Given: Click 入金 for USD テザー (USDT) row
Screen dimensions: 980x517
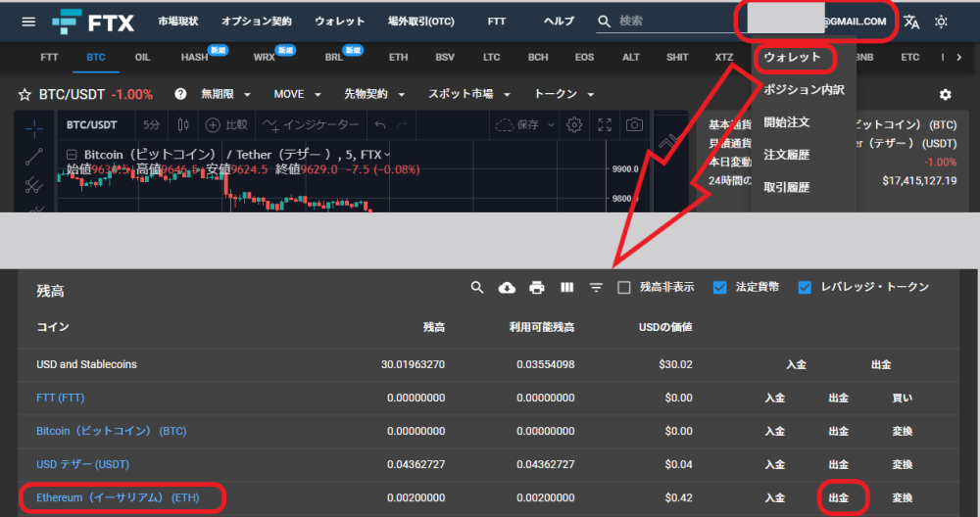Looking at the screenshot, I should coord(775,464).
